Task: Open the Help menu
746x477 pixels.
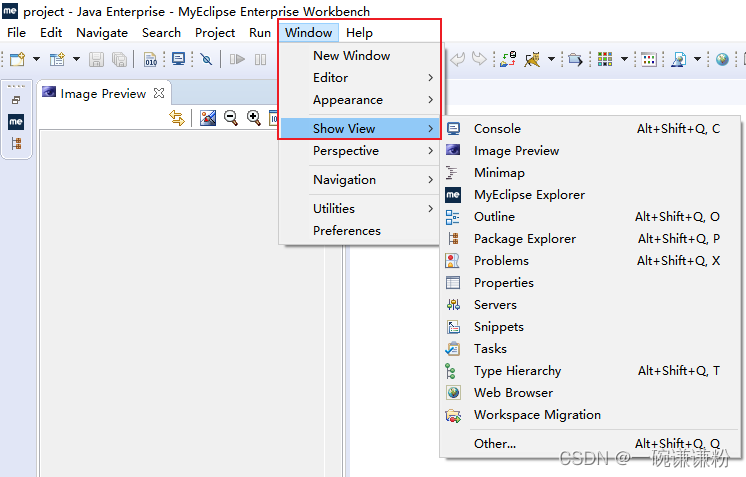Action: 359,33
